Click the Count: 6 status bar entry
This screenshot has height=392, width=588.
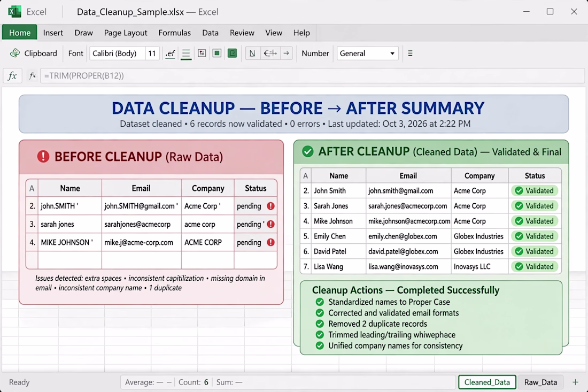(x=193, y=382)
